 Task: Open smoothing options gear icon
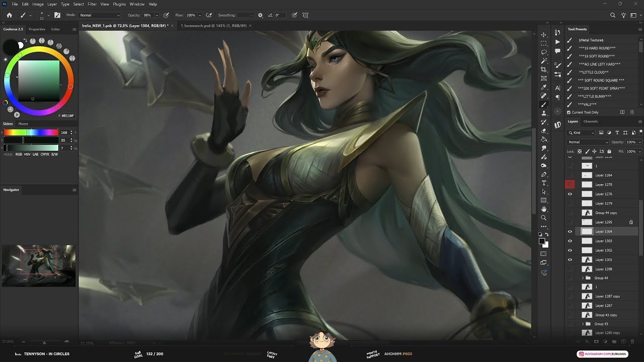(260, 16)
